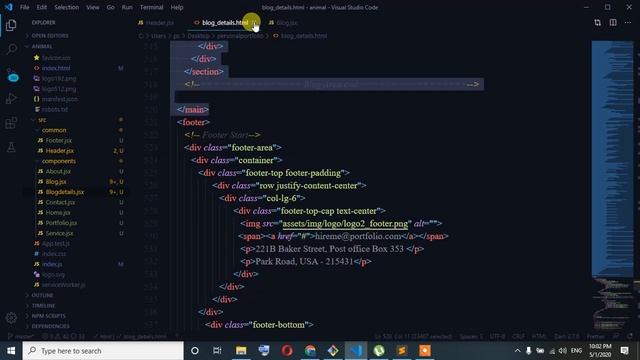Open the Windows notification center icon
Screen dimensions: 640x360
click(x=624, y=351)
